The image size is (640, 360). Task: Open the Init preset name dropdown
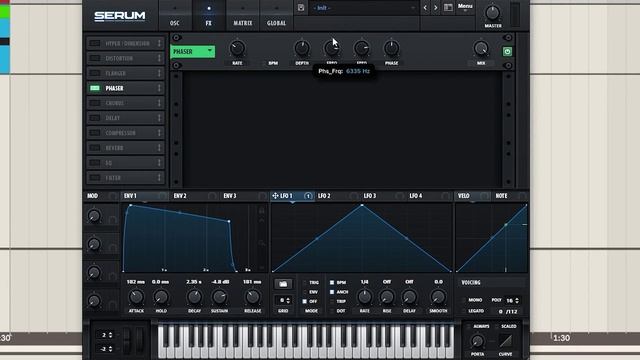click(364, 8)
